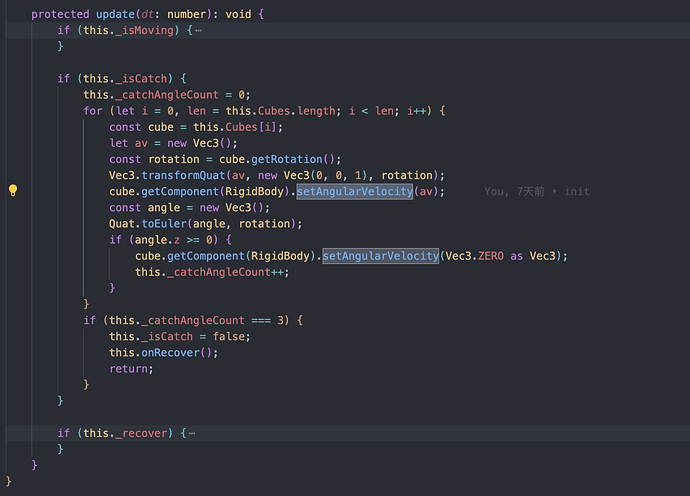Viewport: 690px width, 496px height.
Task: Click the onRecover method call
Action: coord(170,353)
